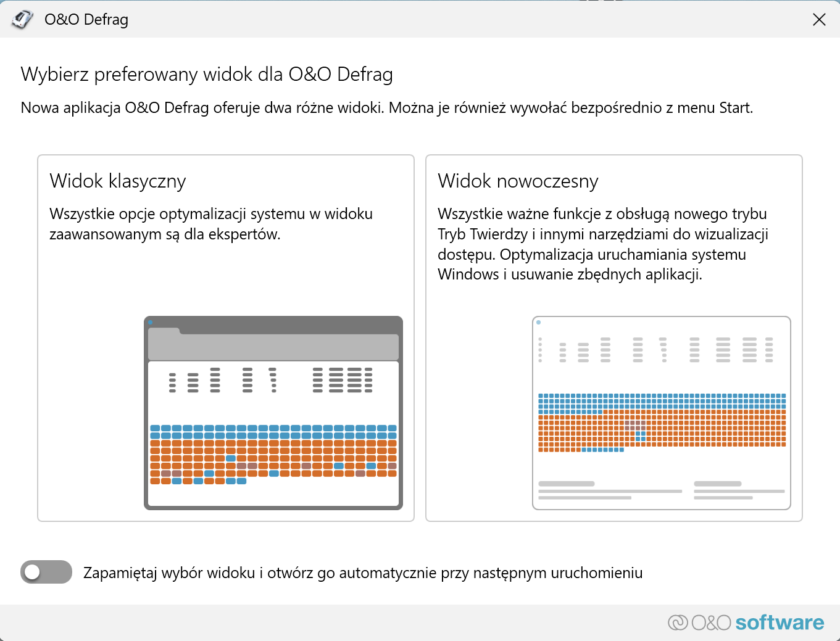Click the modern view preview thumbnail
840x641 pixels.
tap(662, 413)
